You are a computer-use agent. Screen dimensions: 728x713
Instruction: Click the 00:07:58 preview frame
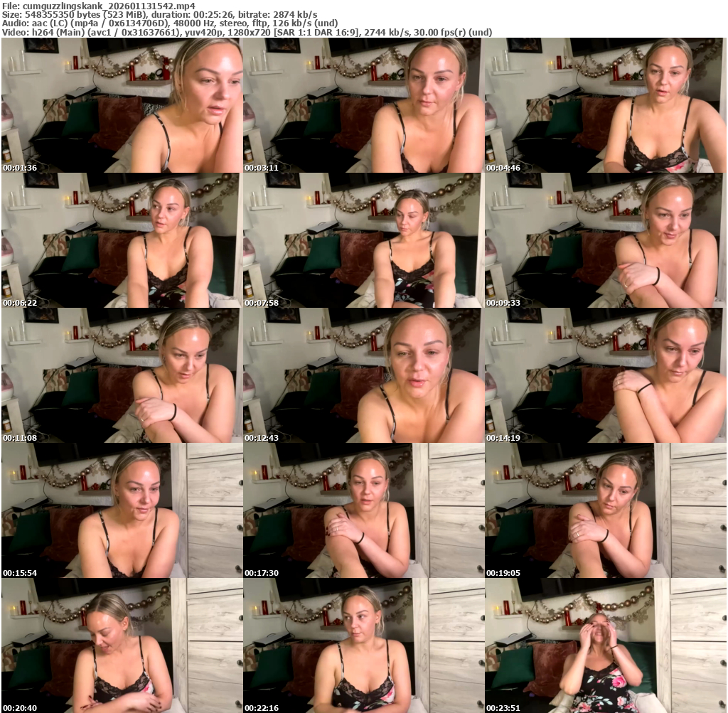point(363,240)
